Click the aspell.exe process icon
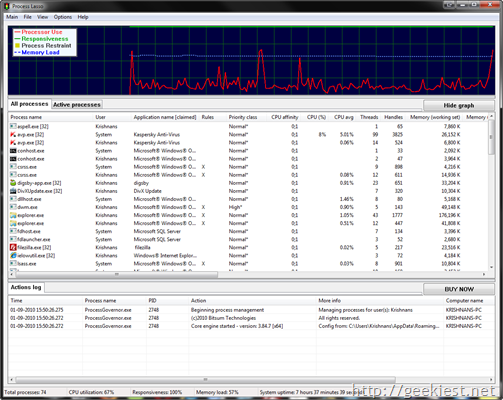Viewport: 503px width, 400px height. tap(13, 126)
